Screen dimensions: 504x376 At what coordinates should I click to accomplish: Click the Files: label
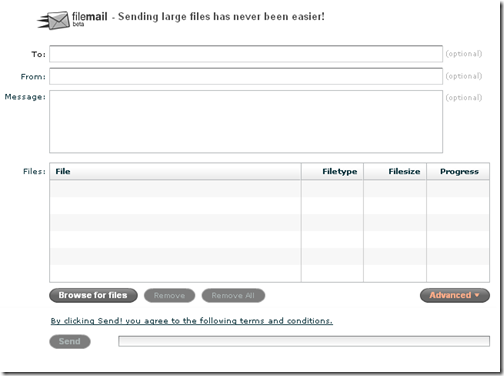point(34,171)
